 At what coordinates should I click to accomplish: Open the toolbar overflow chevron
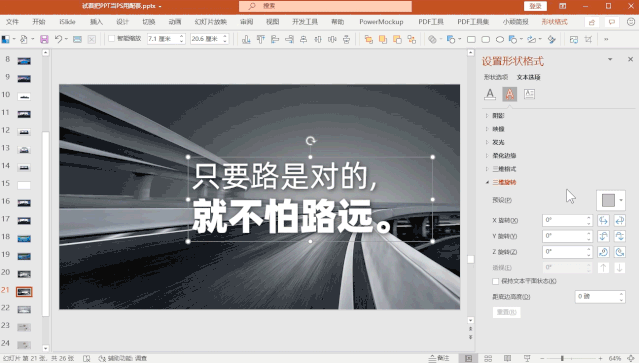pos(606,40)
